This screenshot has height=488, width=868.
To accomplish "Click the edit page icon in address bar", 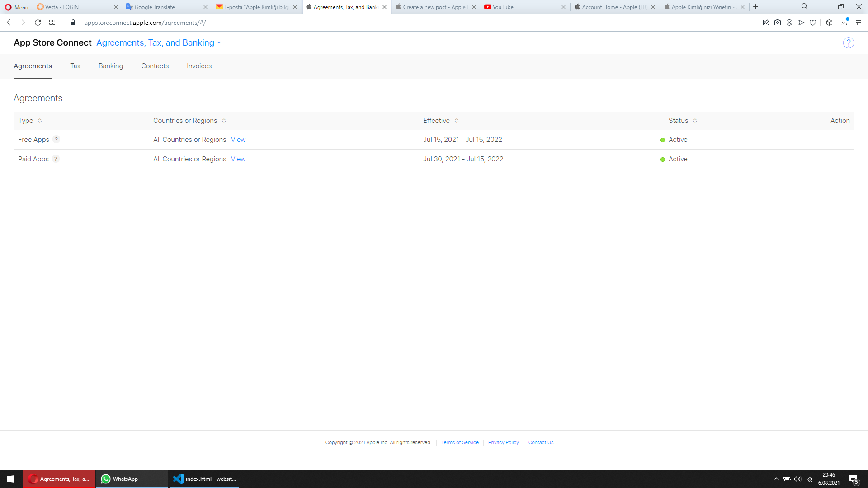I will click(766, 23).
